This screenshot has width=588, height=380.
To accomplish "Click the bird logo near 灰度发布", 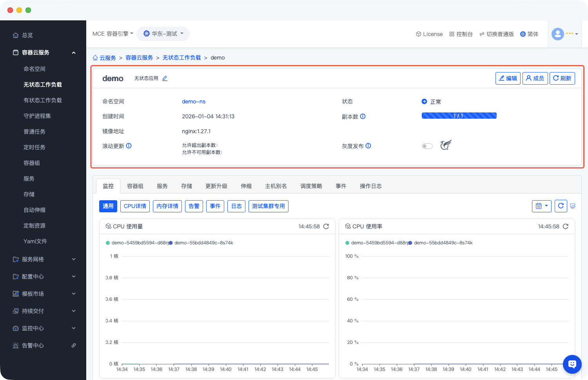I will click(x=446, y=145).
